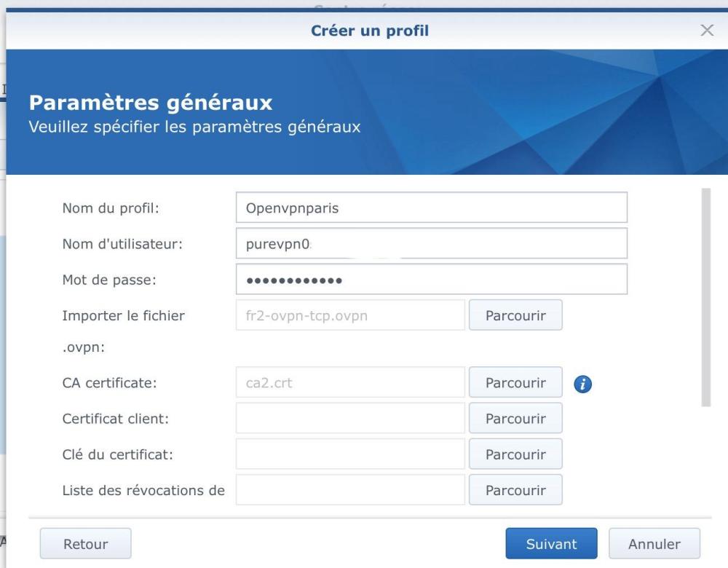Browse for the Clé du certificat
Image resolution: width=728 pixels, height=568 pixels.
(515, 454)
